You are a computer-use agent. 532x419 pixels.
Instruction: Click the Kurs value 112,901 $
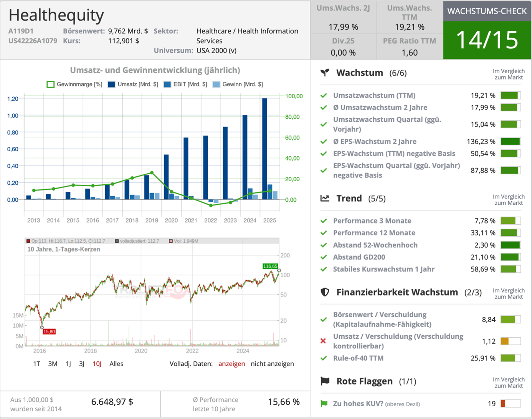tap(124, 41)
